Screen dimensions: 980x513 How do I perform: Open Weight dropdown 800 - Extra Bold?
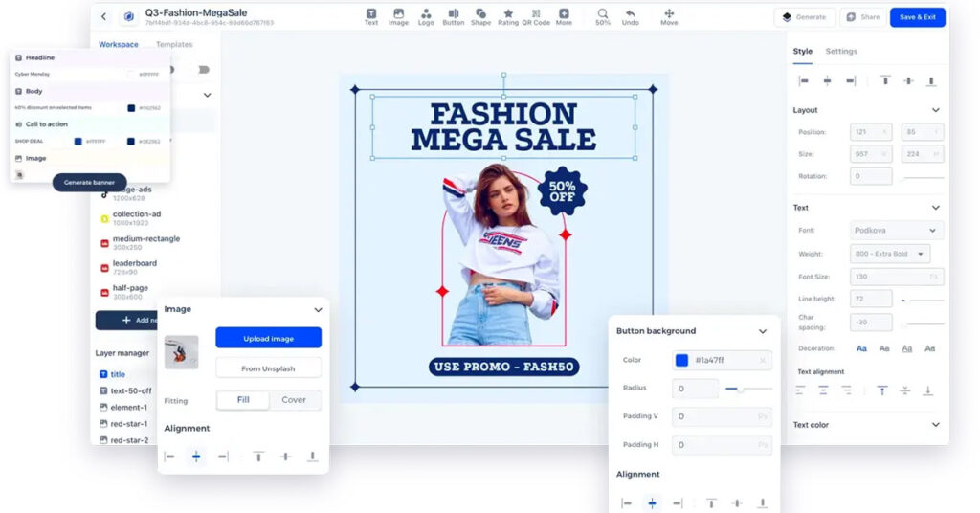tap(889, 254)
